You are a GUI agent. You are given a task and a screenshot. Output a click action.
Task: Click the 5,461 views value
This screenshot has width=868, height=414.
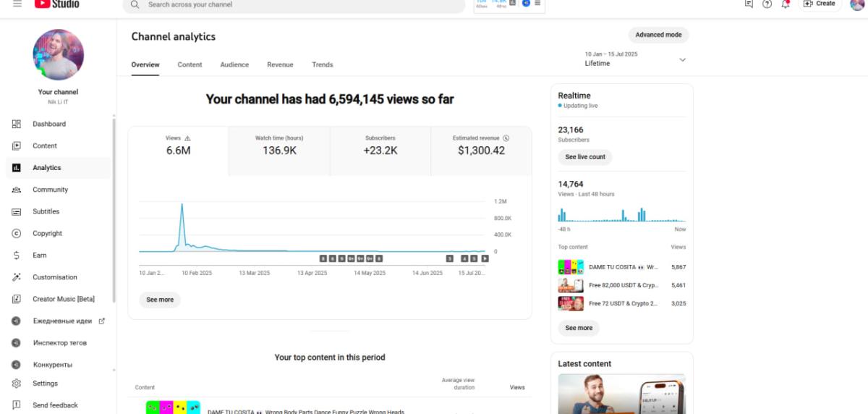(x=678, y=285)
